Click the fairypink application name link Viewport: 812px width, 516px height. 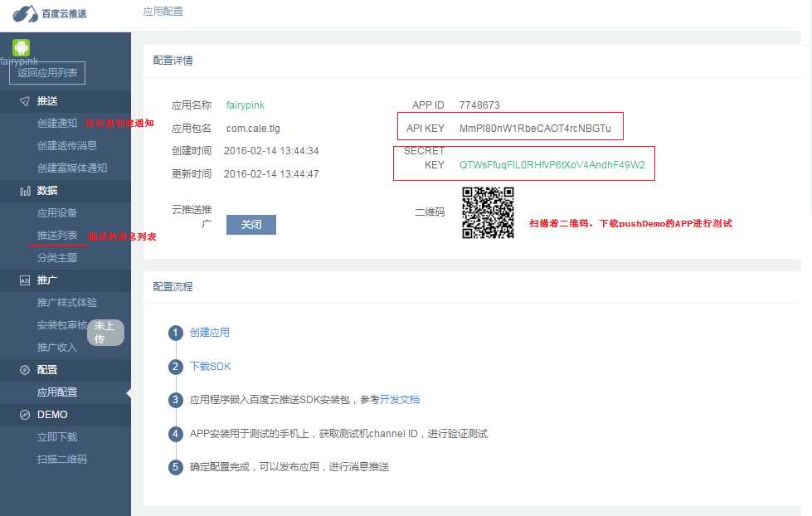coord(246,105)
